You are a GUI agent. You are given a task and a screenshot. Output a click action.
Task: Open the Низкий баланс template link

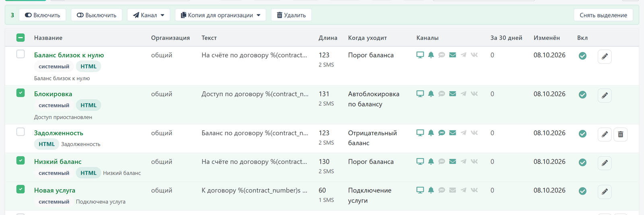[58, 161]
